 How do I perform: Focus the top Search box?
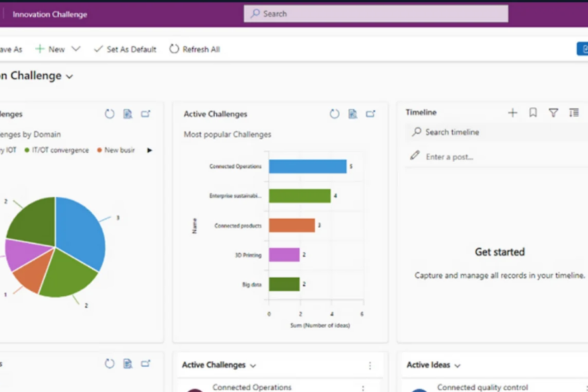[x=375, y=14]
